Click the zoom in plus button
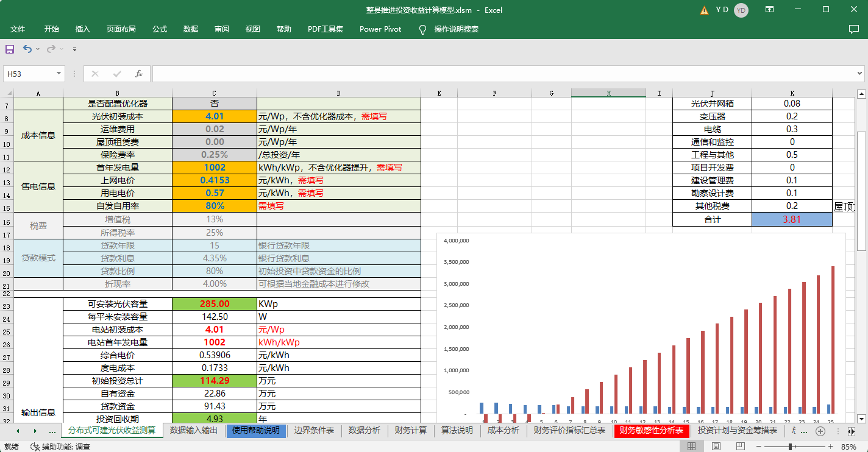The width and height of the screenshot is (868, 452). tap(831, 447)
